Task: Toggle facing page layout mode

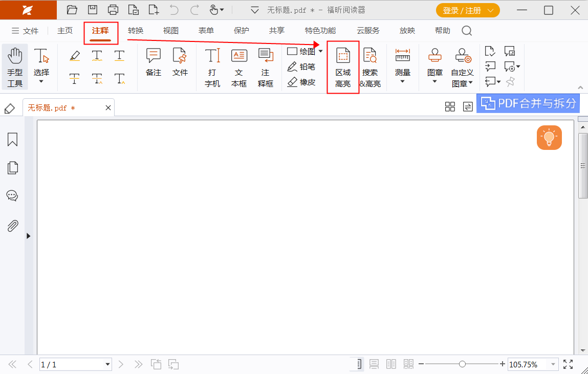Action: tap(391, 364)
